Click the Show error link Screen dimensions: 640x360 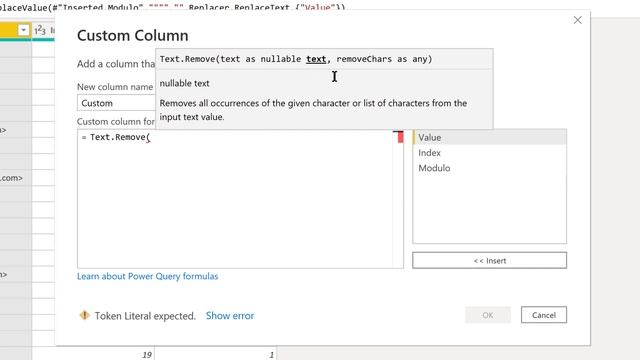click(230, 316)
